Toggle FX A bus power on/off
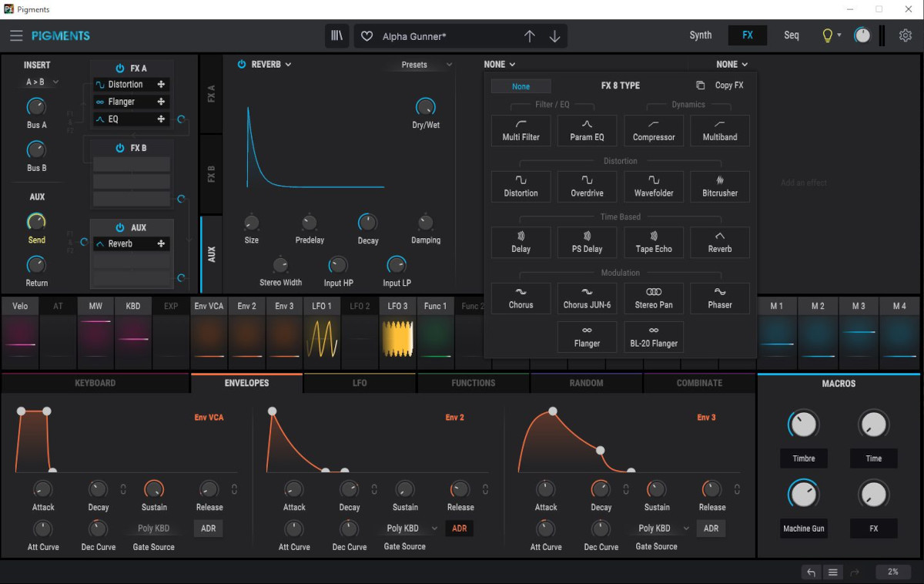The image size is (924, 584). pyautogui.click(x=120, y=69)
